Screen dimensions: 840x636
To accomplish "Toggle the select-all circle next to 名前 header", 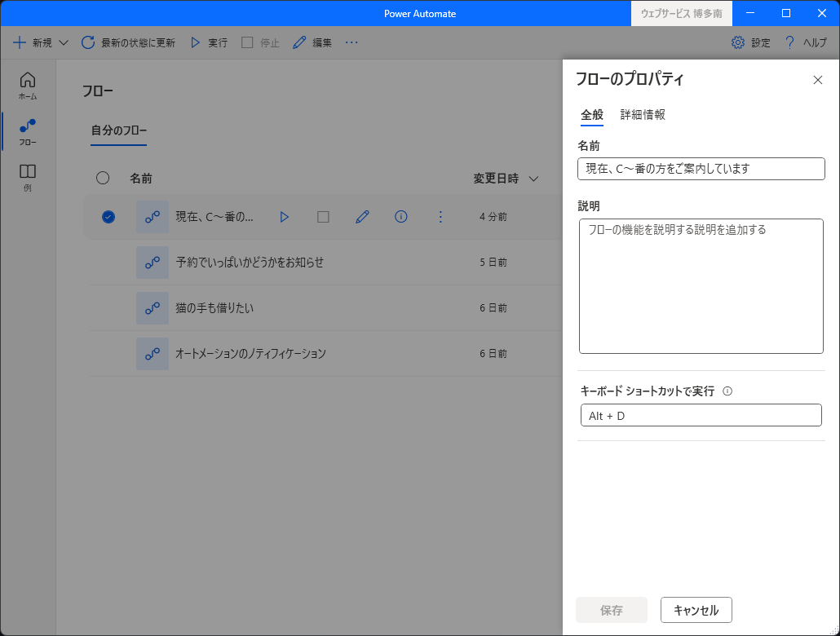I will tap(103, 178).
